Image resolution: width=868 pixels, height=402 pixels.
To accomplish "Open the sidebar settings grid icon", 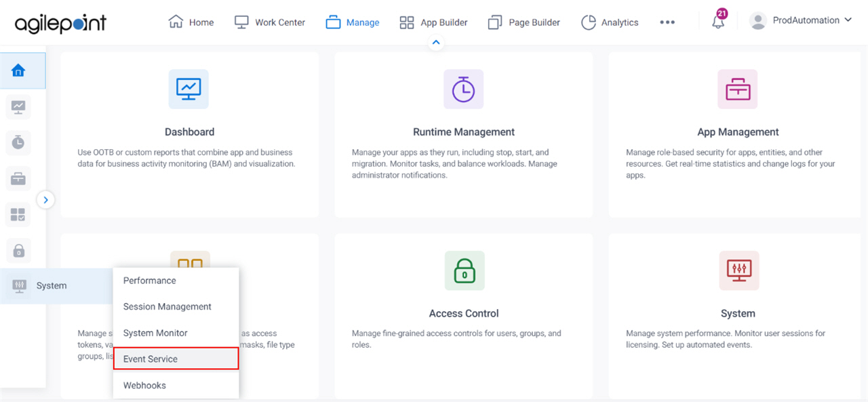I will click(18, 215).
